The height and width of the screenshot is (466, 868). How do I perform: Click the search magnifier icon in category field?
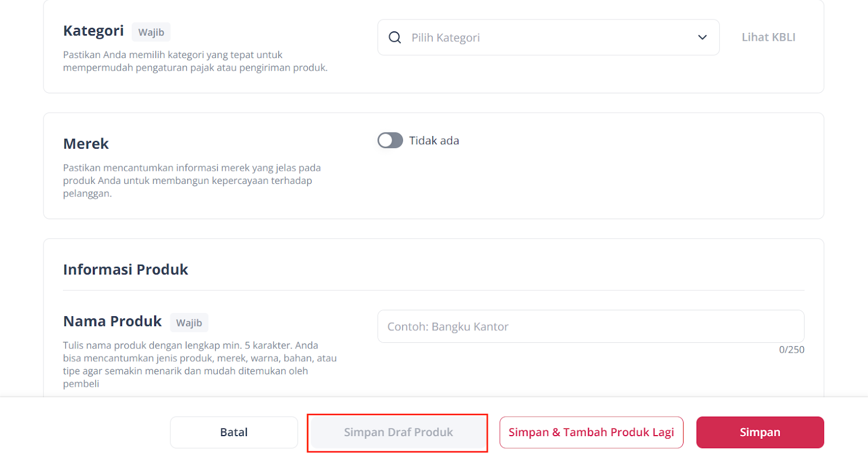coord(395,37)
